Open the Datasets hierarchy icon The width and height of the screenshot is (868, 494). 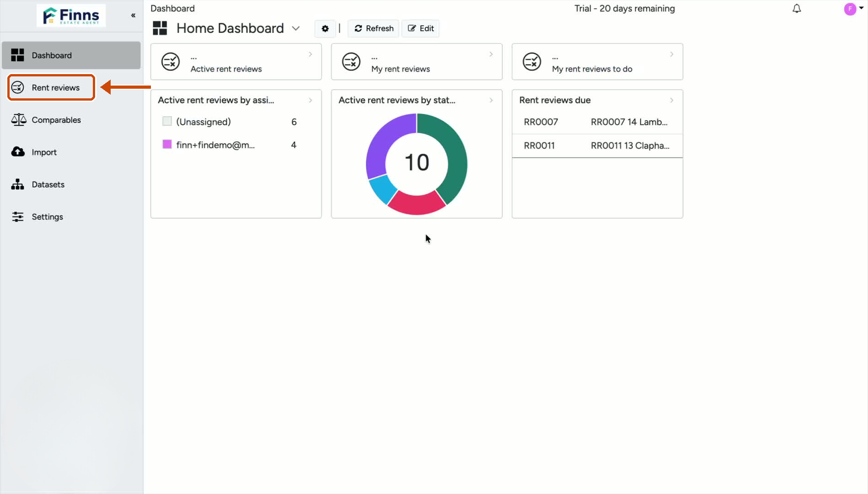click(18, 184)
